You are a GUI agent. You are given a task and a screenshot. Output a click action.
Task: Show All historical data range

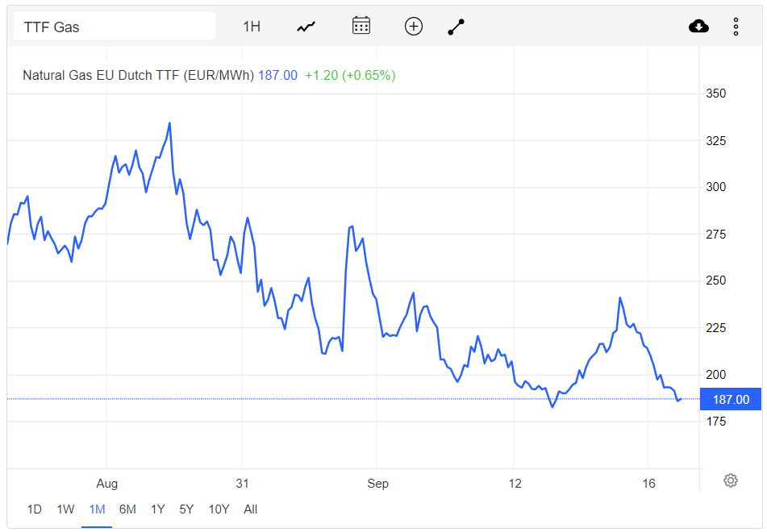251,509
